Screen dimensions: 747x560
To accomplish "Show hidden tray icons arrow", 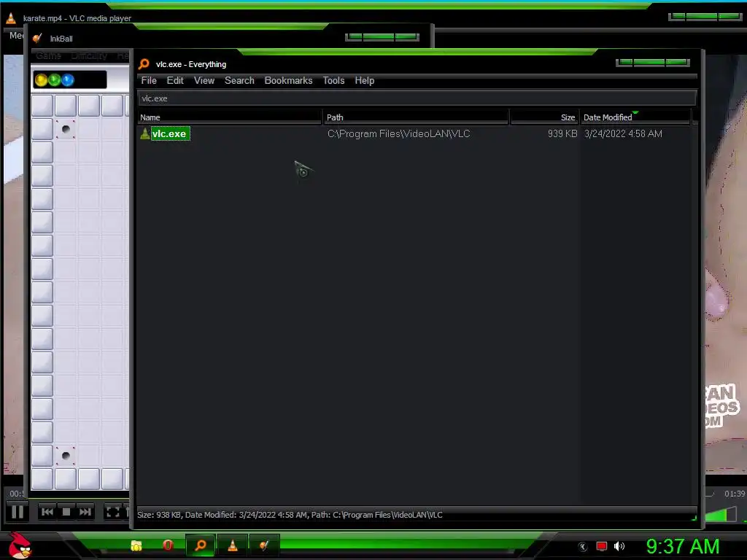I will [x=582, y=547].
